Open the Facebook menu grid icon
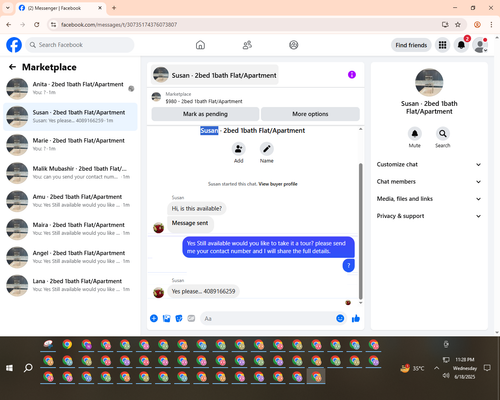The height and width of the screenshot is (400, 500). coord(442,45)
